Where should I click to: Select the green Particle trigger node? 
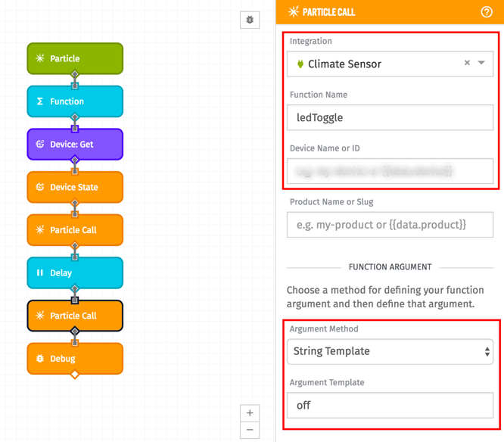click(x=75, y=58)
